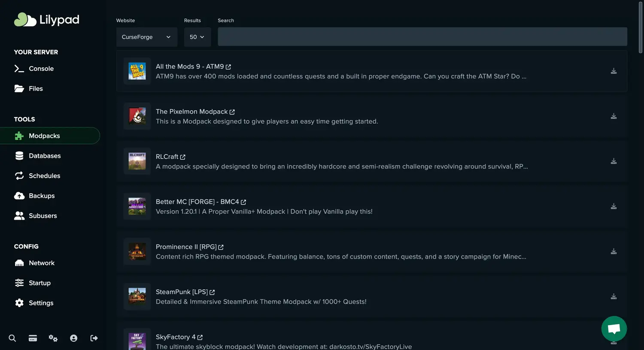Click the search magnifier icon at sidebar bottom
This screenshot has height=350, width=644.
click(x=12, y=338)
